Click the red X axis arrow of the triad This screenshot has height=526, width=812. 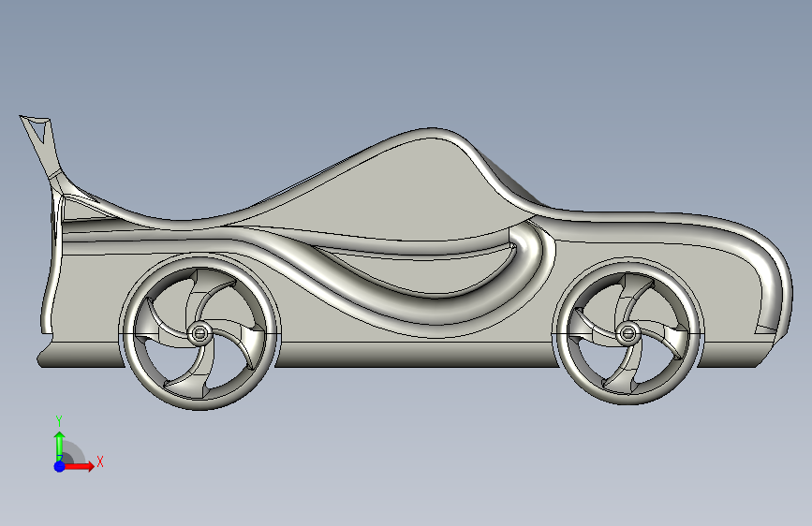click(x=80, y=466)
